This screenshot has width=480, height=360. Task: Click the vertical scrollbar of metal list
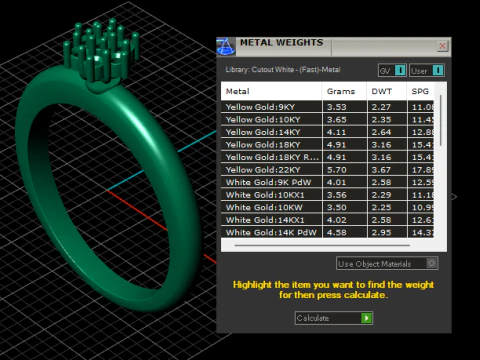click(441, 120)
